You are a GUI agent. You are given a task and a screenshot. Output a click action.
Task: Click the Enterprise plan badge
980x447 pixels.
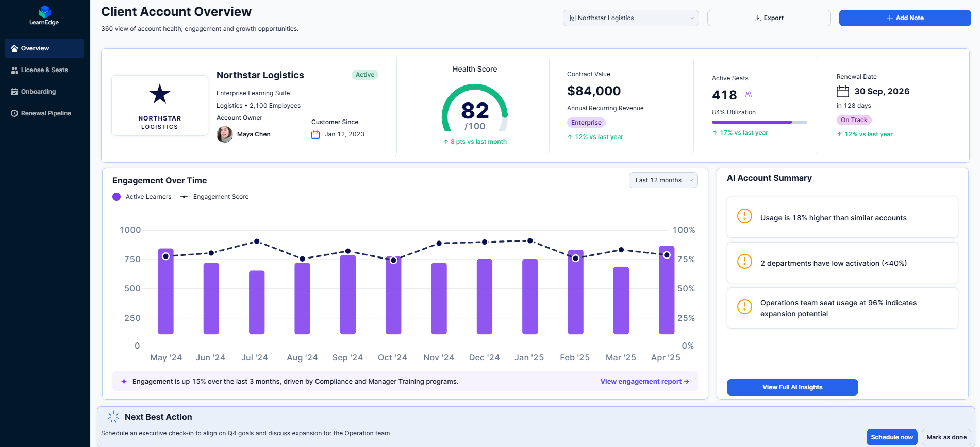point(586,123)
